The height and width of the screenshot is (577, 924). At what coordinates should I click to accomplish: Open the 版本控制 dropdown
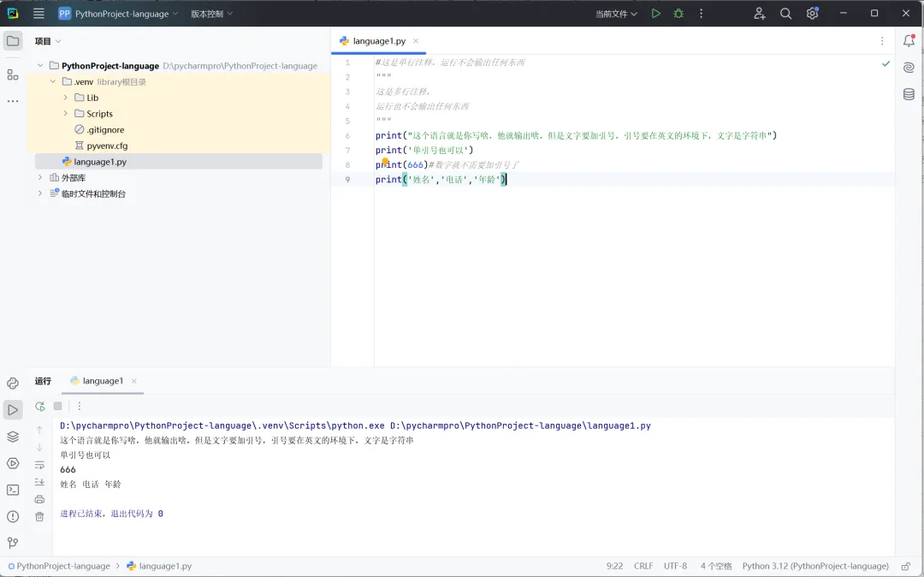pyautogui.click(x=211, y=14)
